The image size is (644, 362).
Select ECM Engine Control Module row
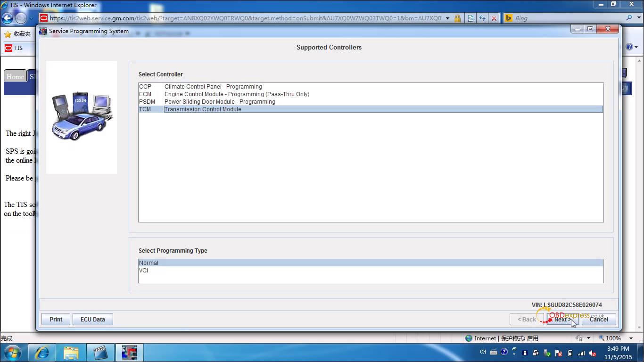371,94
